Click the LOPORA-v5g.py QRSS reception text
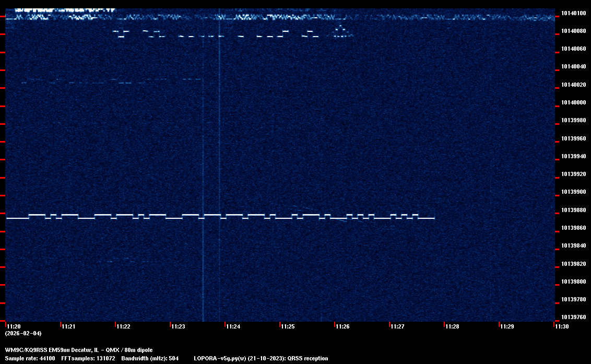Screen dimensions: 591x364 261,358
